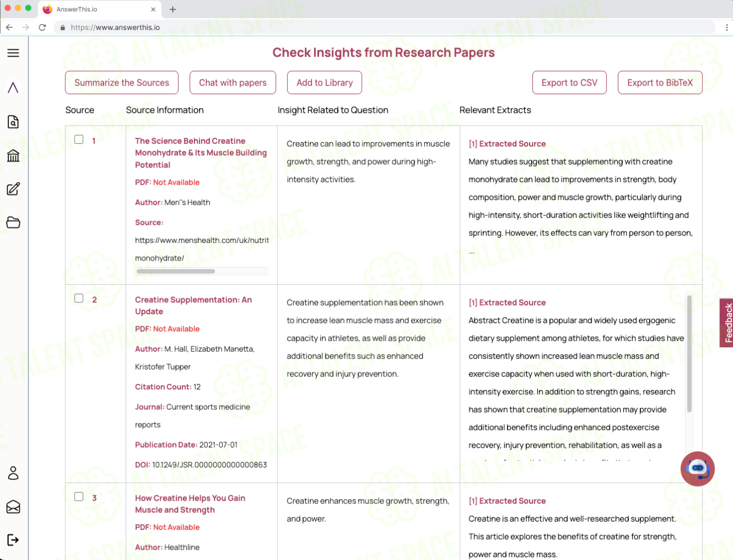Export citations with Export to BibTeX
This screenshot has width=733, height=560.
pyautogui.click(x=660, y=82)
